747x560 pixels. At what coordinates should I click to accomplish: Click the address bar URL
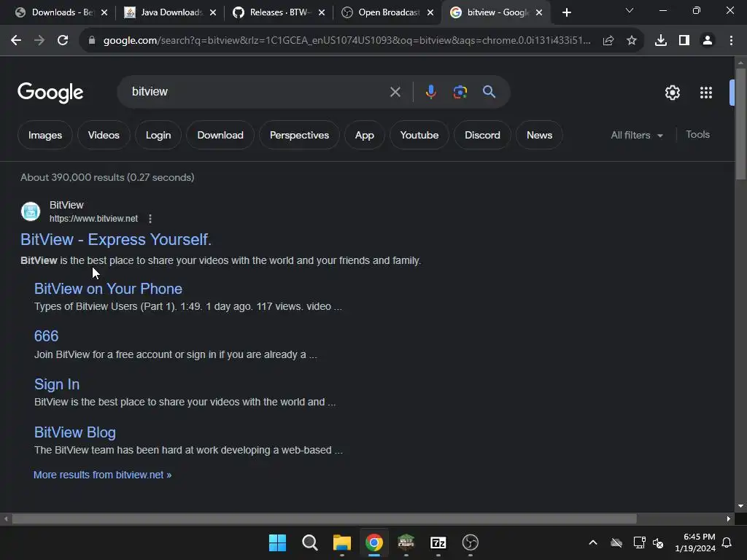pos(347,41)
